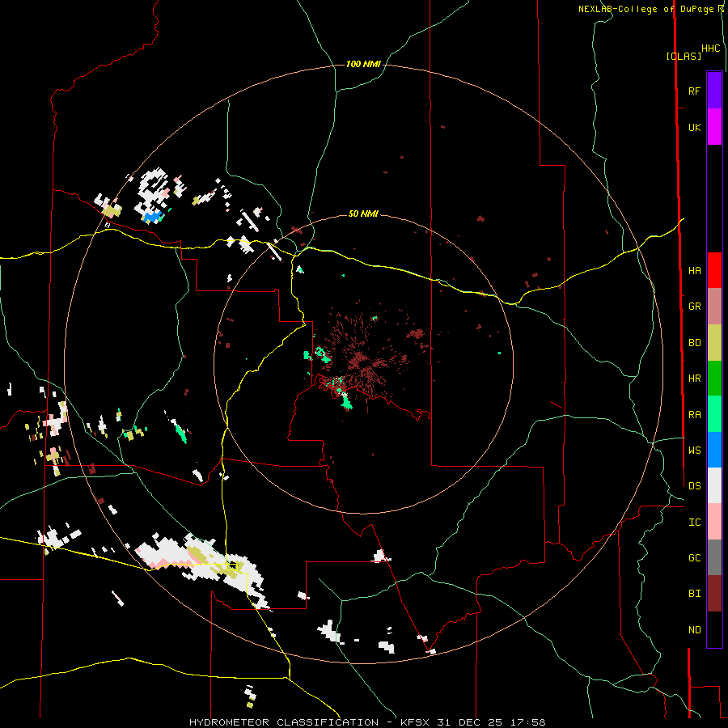This screenshot has width=728, height=728.
Task: Click the WS legend label
Action: coord(694,451)
